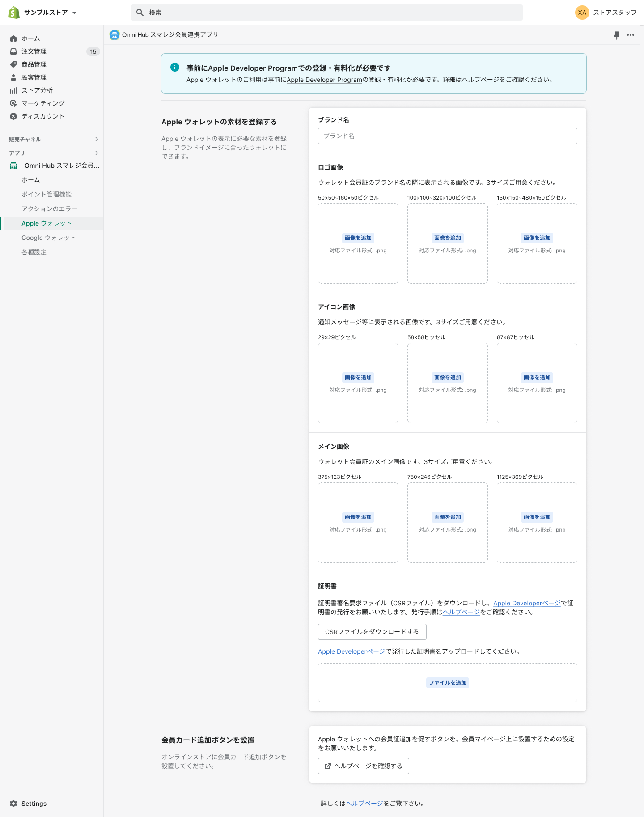
Task: Click external link icon on help button
Action: [328, 766]
